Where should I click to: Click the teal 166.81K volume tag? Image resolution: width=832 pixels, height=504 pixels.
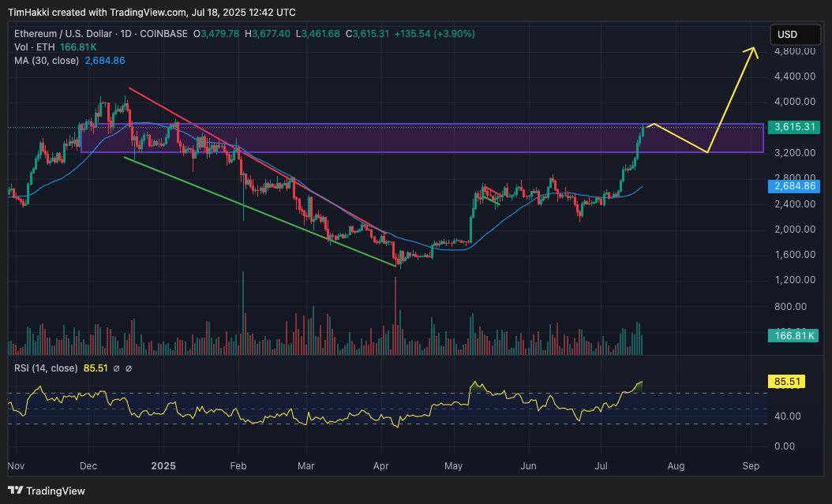tap(793, 335)
